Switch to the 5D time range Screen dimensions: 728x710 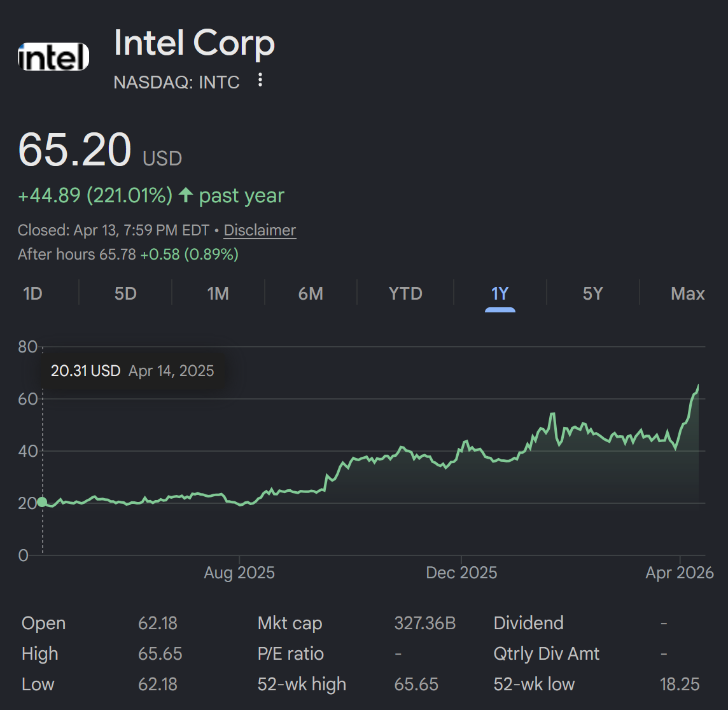point(125,293)
